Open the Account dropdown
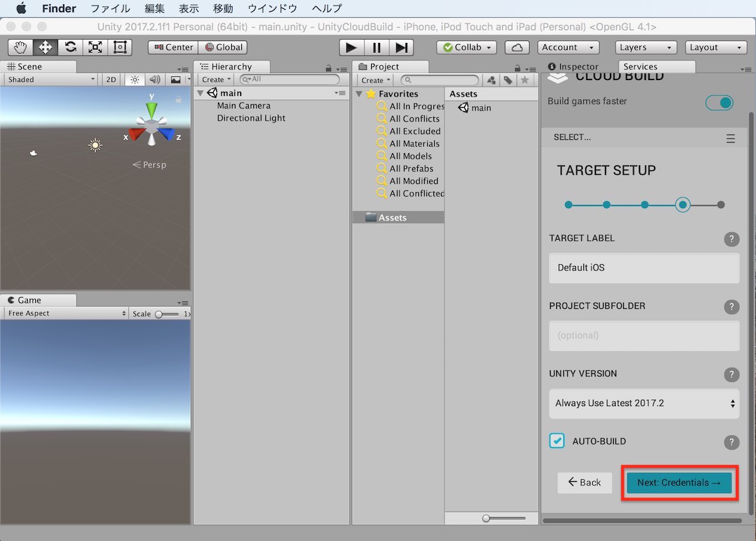The image size is (756, 541). (x=568, y=47)
